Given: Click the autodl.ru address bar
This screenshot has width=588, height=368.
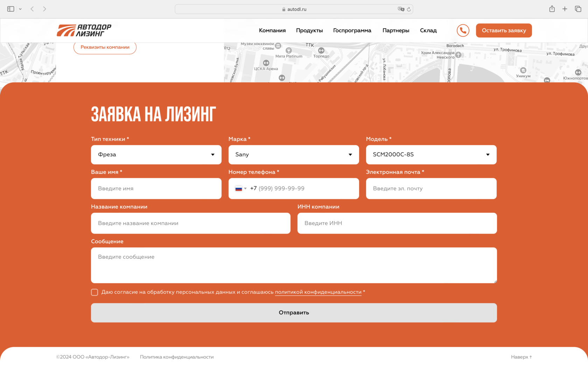Looking at the screenshot, I should (294, 9).
